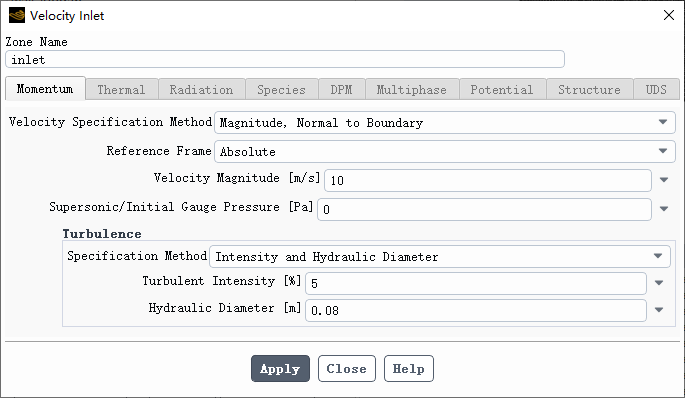Click the Help button

pyautogui.click(x=408, y=369)
